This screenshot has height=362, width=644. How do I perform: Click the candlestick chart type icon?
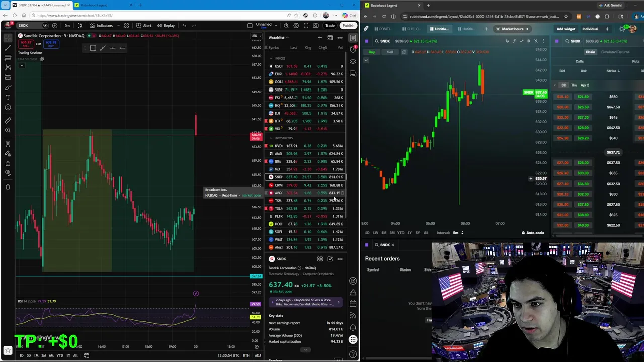point(79,25)
